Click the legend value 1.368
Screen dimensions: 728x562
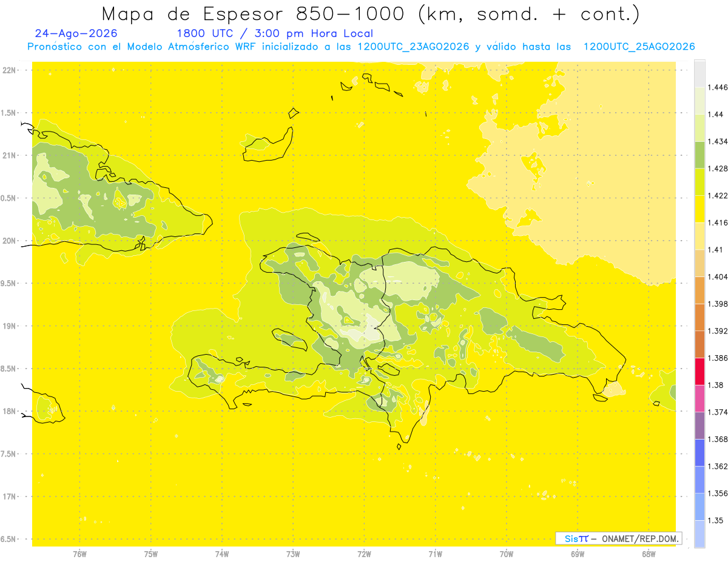pos(718,439)
